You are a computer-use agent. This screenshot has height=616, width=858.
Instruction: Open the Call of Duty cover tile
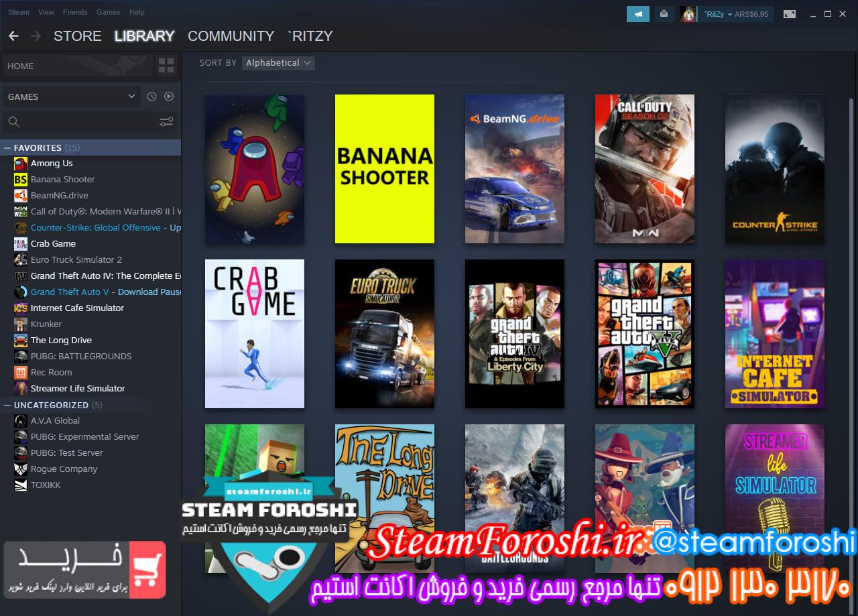click(x=645, y=169)
